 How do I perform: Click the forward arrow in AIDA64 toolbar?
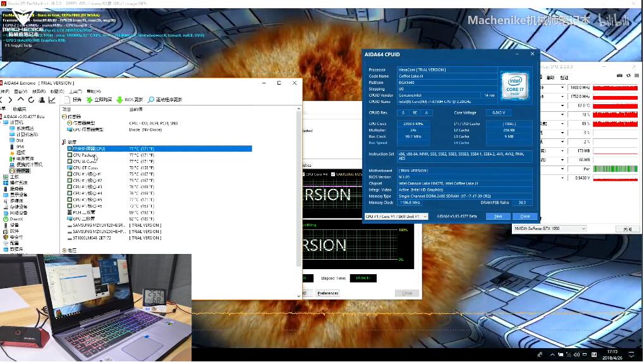10,100
